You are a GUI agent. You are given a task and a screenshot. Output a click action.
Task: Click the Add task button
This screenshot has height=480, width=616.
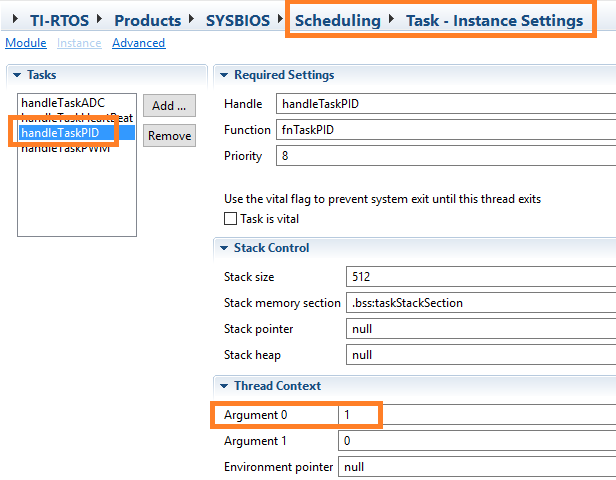click(x=168, y=106)
